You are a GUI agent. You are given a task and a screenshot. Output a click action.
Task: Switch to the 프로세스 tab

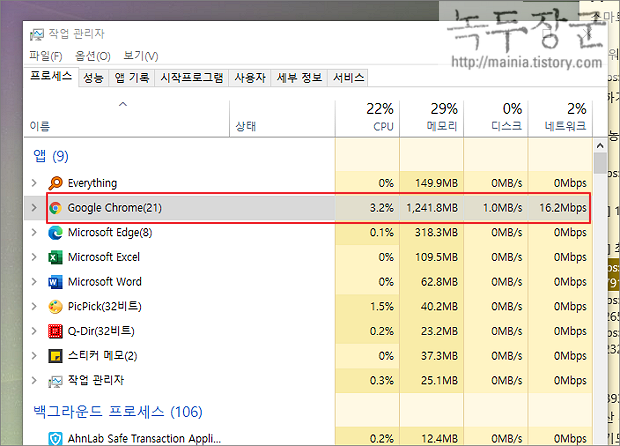click(51, 76)
